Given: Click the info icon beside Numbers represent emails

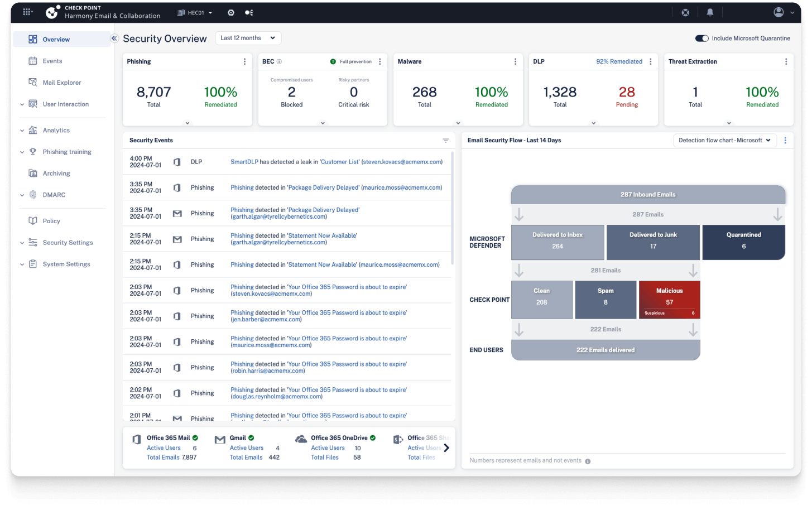Looking at the screenshot, I should [x=588, y=461].
